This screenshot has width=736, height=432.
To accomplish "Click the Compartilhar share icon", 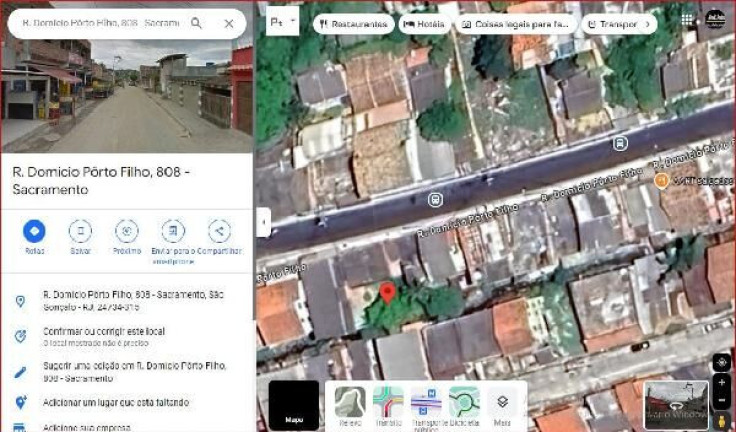I will 219,231.
